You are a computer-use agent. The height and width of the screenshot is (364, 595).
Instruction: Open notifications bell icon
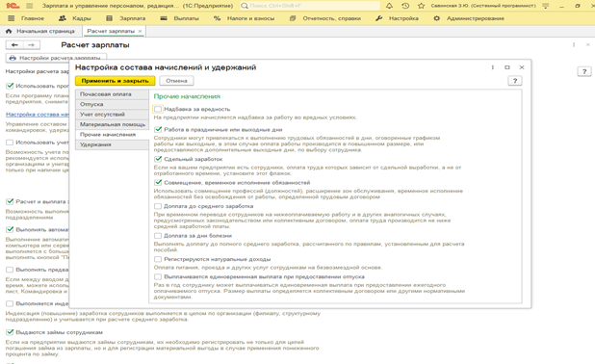pyautogui.click(x=389, y=6)
